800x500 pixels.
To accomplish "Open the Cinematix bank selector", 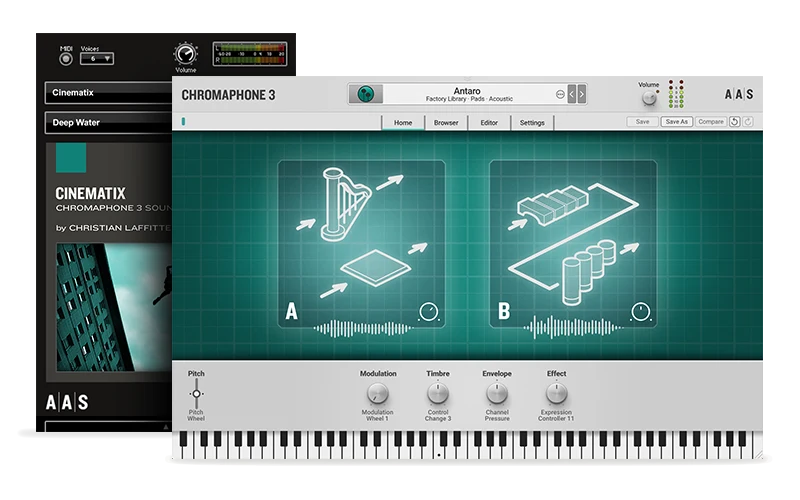I will (109, 93).
